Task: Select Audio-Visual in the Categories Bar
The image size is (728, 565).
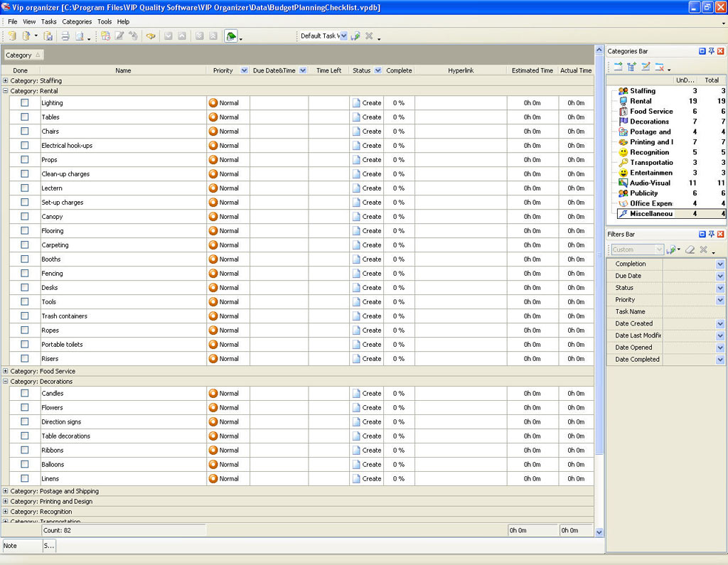Action: [x=650, y=183]
